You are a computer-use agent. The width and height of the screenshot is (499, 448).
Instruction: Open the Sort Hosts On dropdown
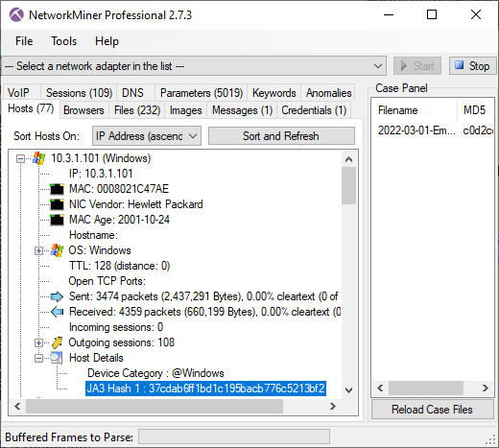point(193,136)
